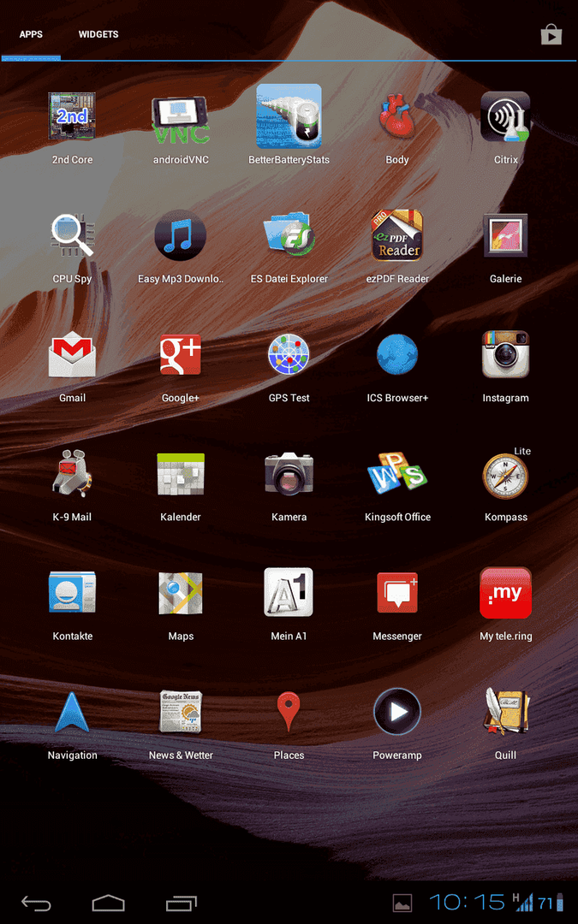Start the Navigation app
578x924 pixels.
(x=72, y=712)
